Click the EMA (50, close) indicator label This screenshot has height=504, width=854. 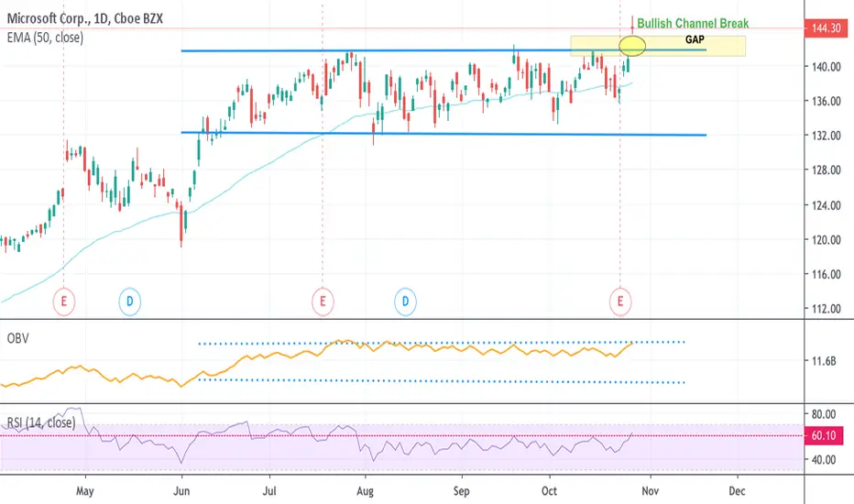tap(45, 38)
